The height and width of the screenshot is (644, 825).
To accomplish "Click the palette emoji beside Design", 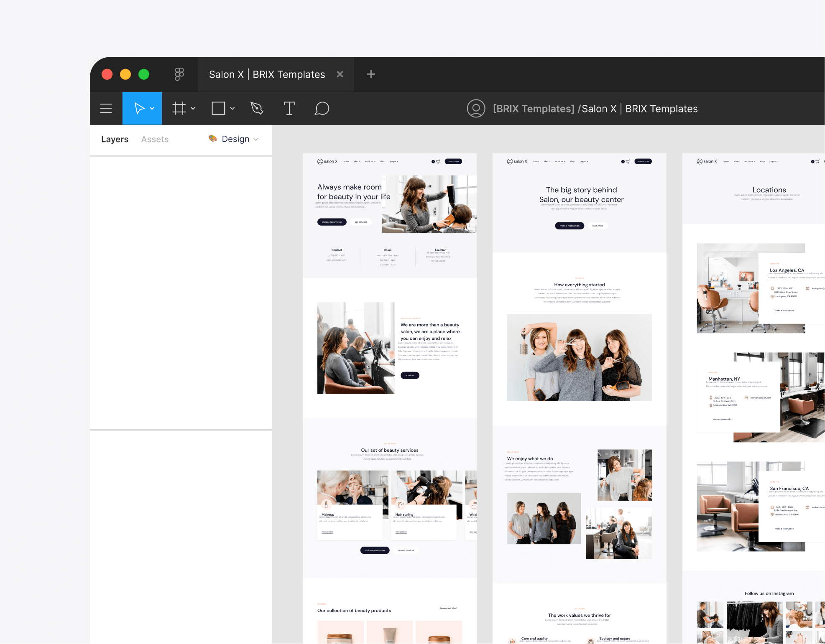I will click(213, 138).
